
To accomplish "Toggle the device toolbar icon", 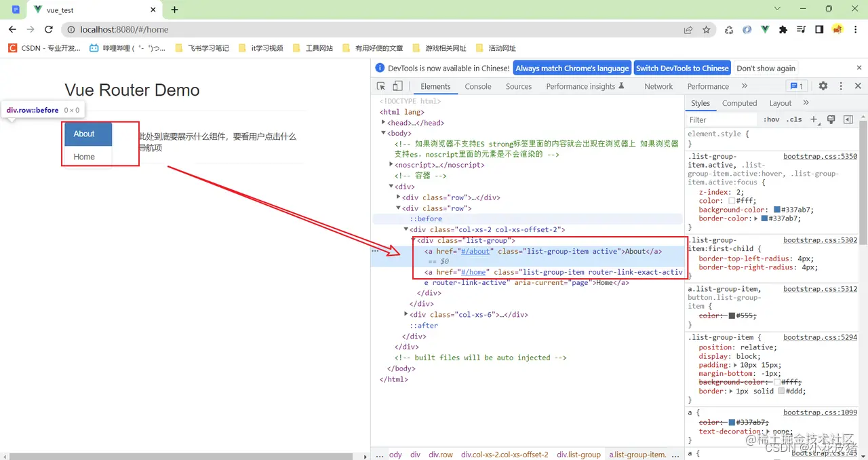I will (397, 86).
